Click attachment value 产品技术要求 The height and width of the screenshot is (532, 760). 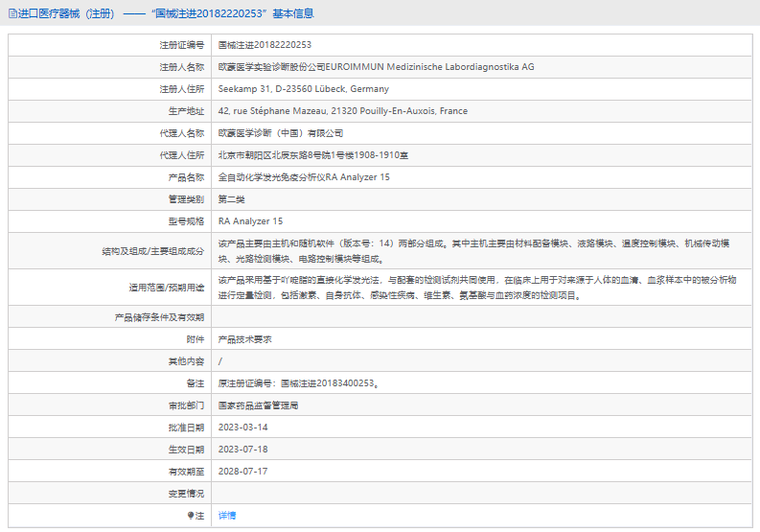tap(245, 339)
